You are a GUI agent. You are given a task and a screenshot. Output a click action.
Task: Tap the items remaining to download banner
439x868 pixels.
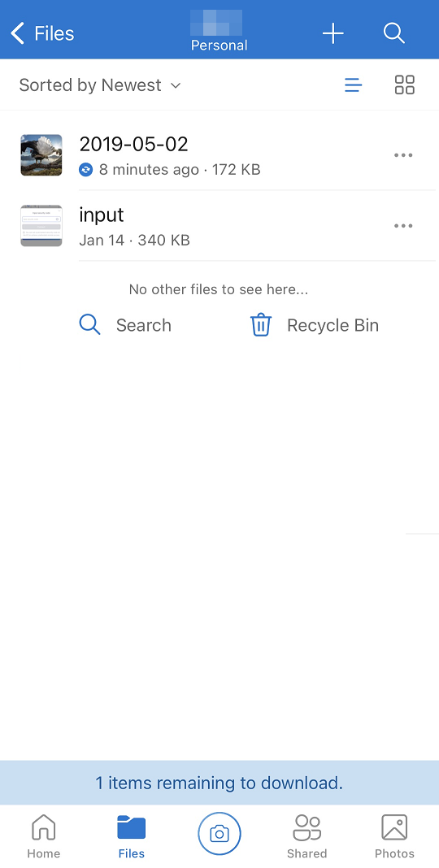[x=219, y=783]
